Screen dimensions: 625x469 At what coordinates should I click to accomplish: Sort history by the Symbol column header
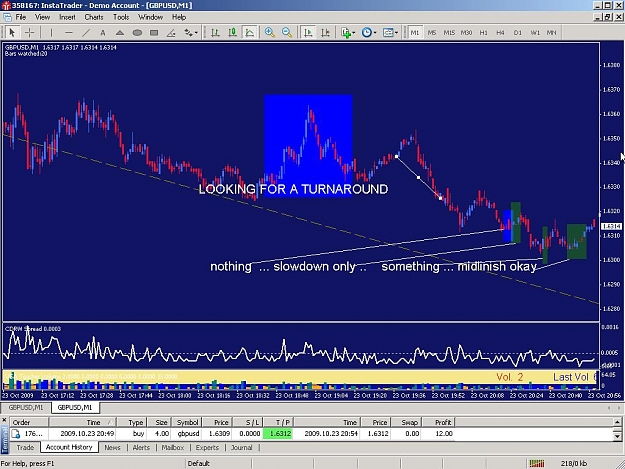pos(186,422)
